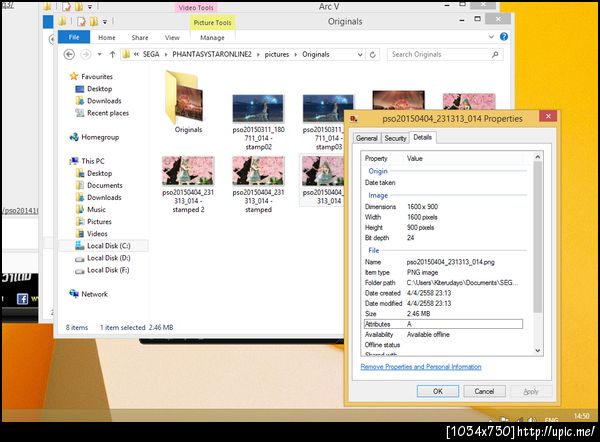The height and width of the screenshot is (442, 600).
Task: Select pso20150311 stamp03 image thumbnail
Action: 328,109
